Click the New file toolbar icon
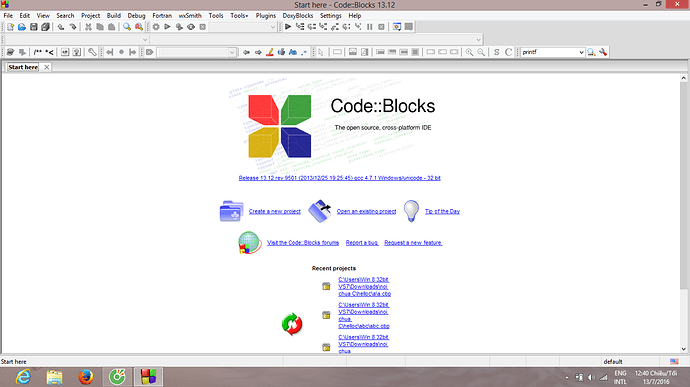The image size is (690, 387). (x=10, y=27)
